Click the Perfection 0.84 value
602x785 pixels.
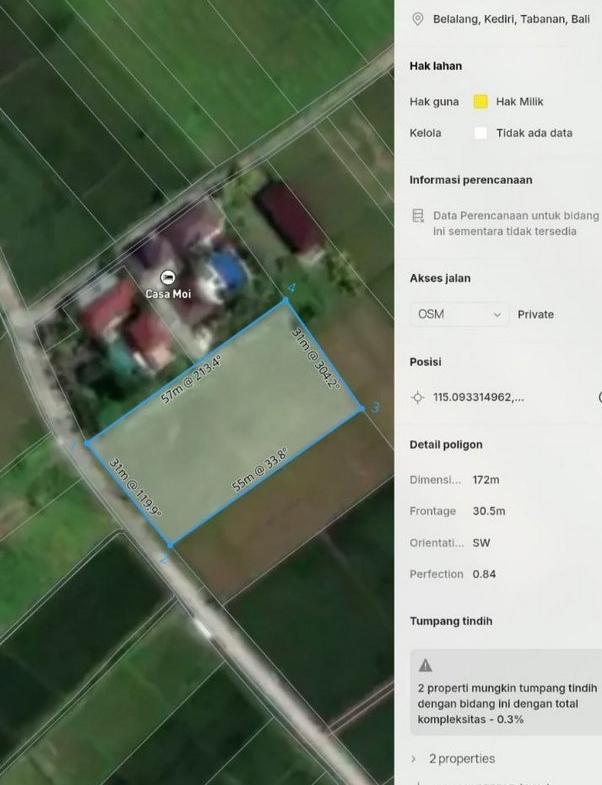[x=485, y=574]
